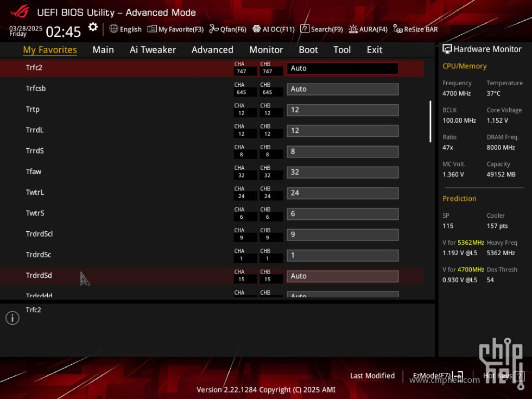Viewport: 532px width, 399px height.
Task: Select the Trfc2 Auto value field
Action: (x=343, y=68)
